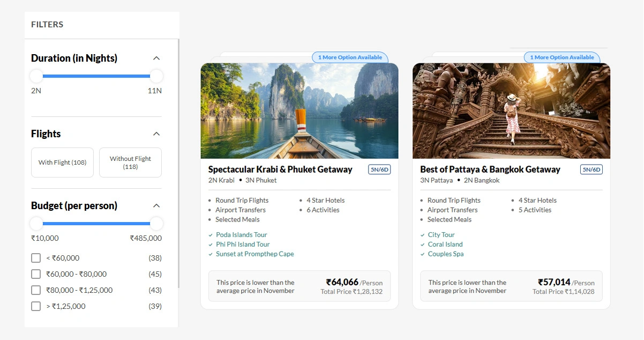Image resolution: width=644 pixels, height=340 pixels.
Task: Open Spectacular Krabi & Phuket Getaway title
Action: (x=280, y=169)
